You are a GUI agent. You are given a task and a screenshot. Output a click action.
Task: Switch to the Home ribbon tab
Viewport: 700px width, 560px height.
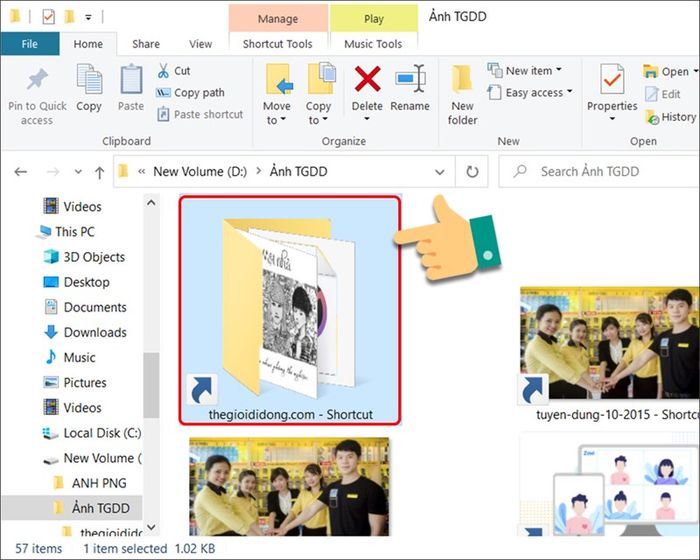click(x=88, y=44)
